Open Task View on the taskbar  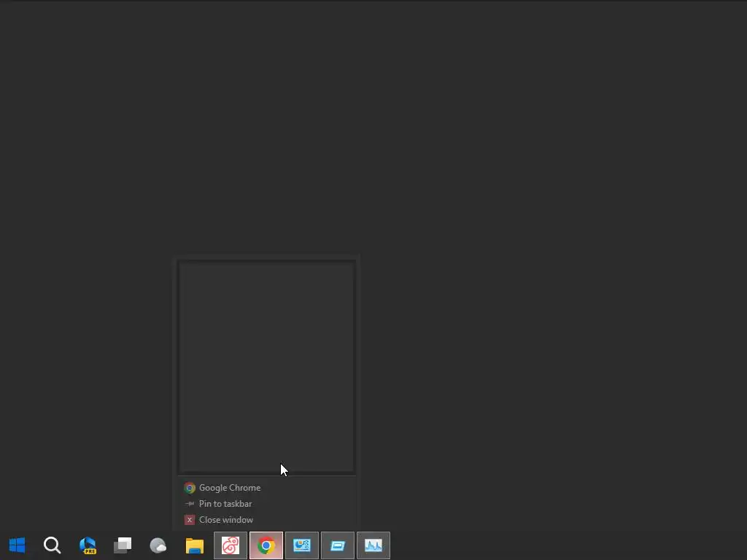pyautogui.click(x=123, y=545)
